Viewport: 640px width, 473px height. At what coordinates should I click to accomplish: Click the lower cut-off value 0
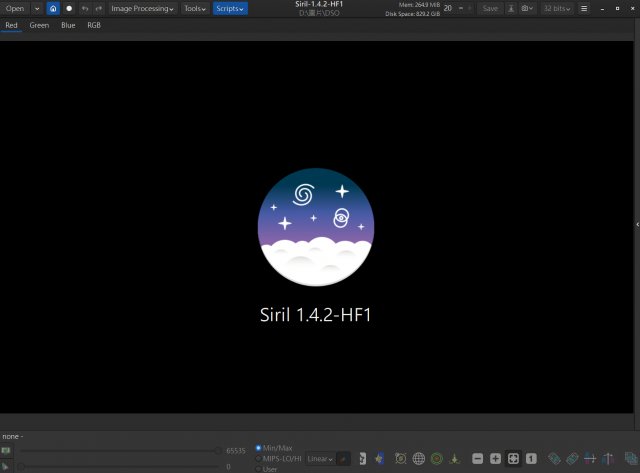click(x=229, y=466)
